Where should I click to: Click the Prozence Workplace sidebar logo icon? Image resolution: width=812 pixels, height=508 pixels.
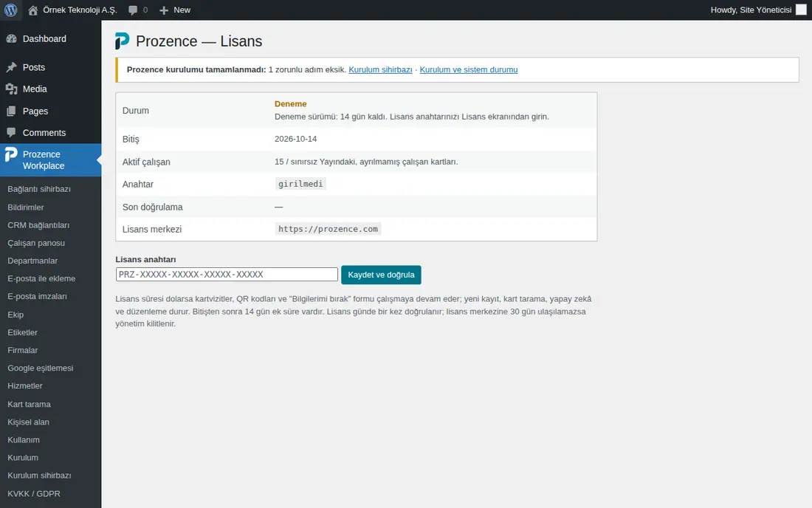click(11, 155)
